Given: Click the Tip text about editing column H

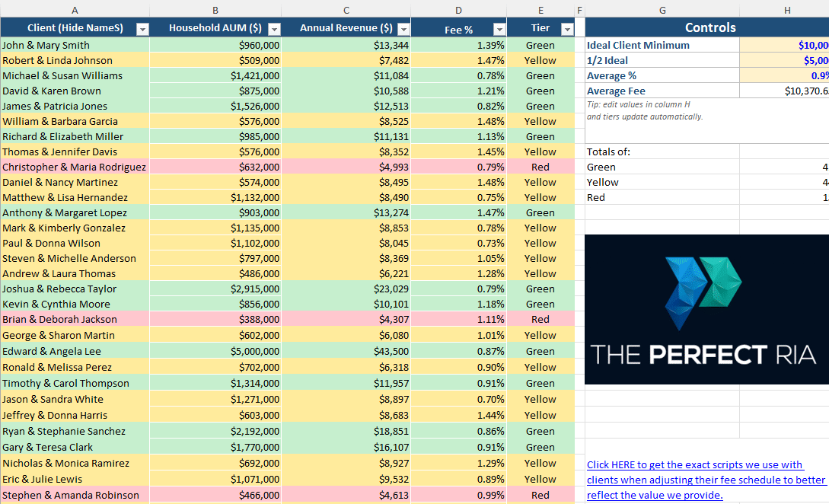Looking at the screenshot, I should (645, 110).
